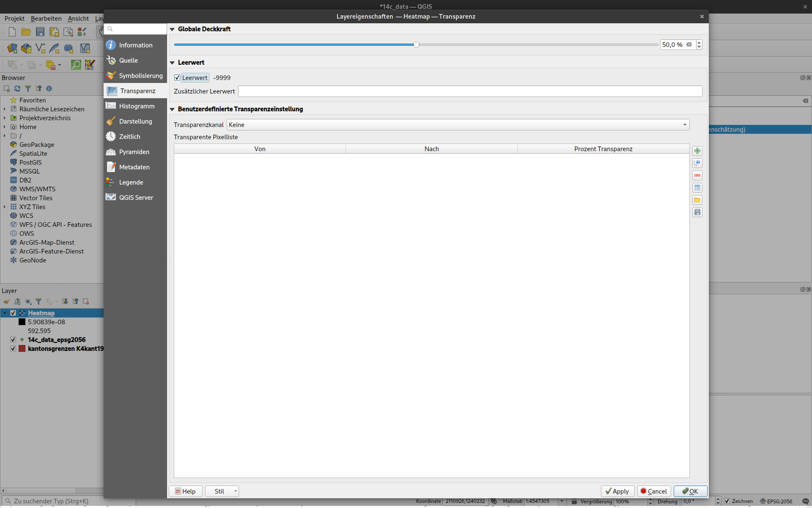Image resolution: width=812 pixels, height=508 pixels.
Task: Click the save project toolbar icon
Action: coord(40,32)
